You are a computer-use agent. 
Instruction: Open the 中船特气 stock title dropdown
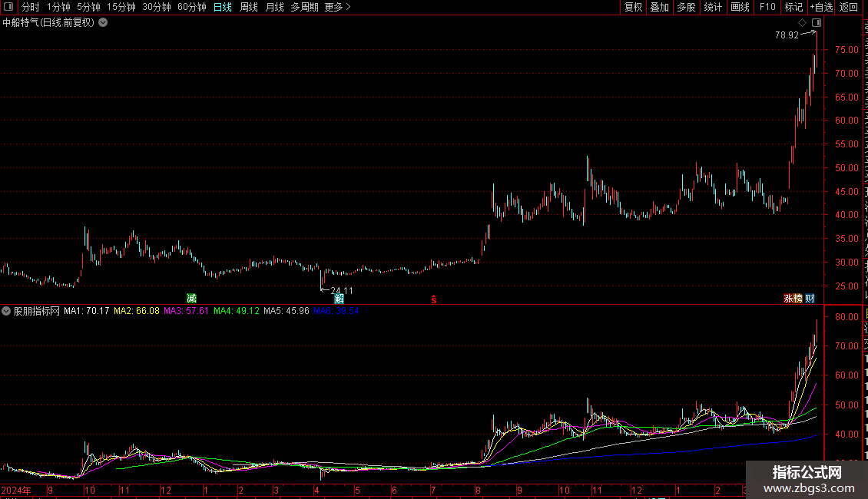coord(103,23)
